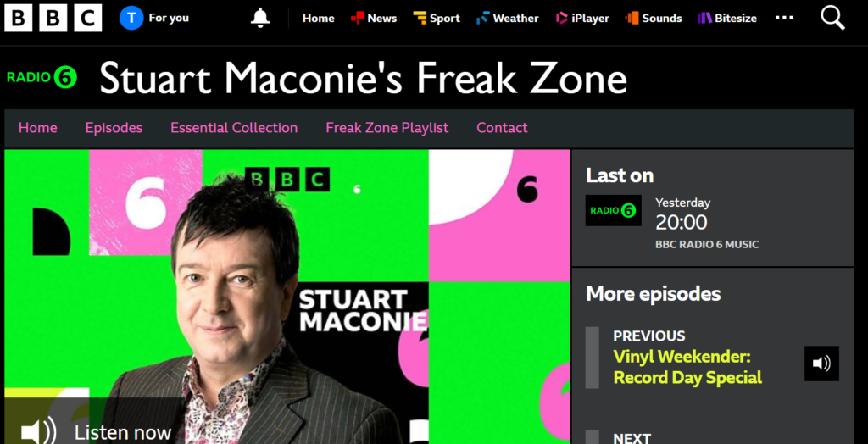Switch to the Episodes tab

(x=114, y=128)
